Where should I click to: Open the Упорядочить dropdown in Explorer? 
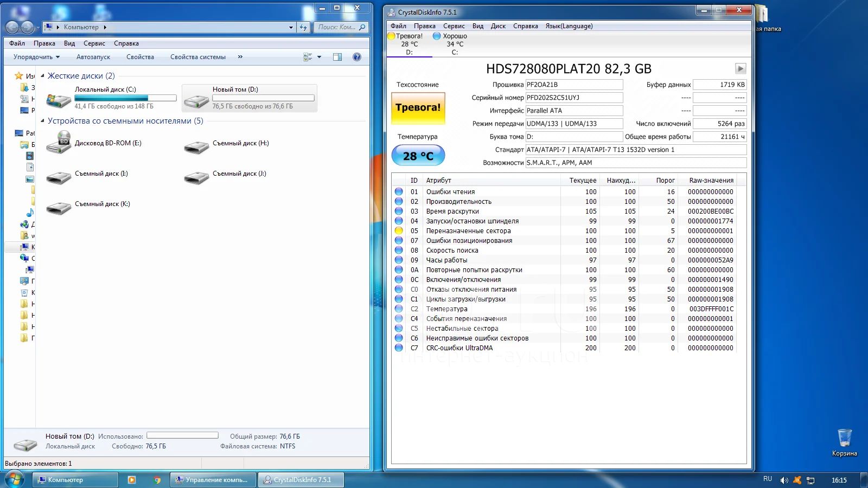(x=36, y=57)
